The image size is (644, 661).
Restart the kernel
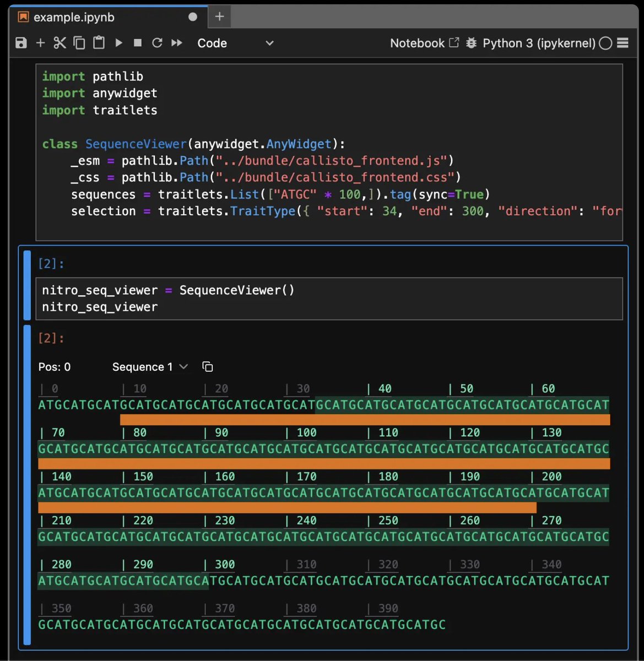click(x=157, y=43)
